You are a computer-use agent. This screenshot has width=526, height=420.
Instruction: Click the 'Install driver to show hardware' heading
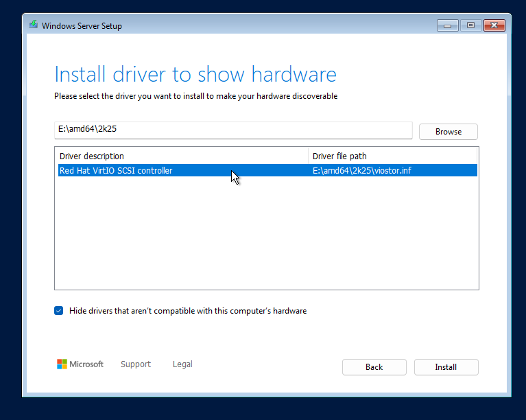coord(195,74)
